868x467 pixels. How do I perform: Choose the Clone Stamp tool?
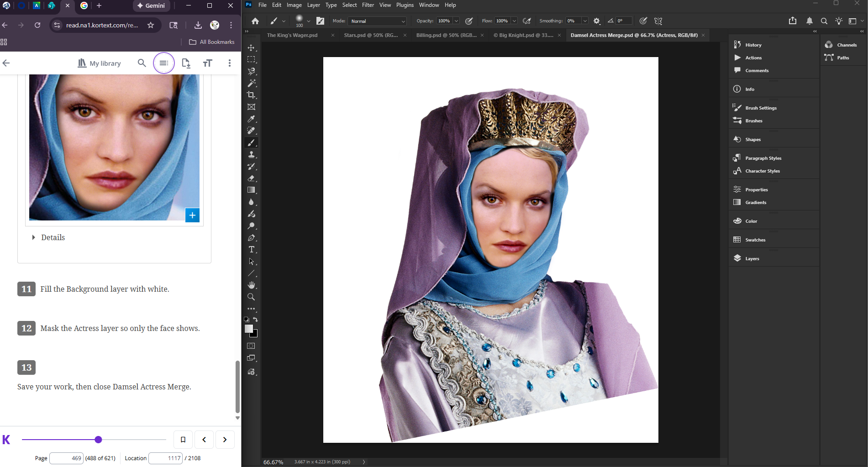coord(251,155)
